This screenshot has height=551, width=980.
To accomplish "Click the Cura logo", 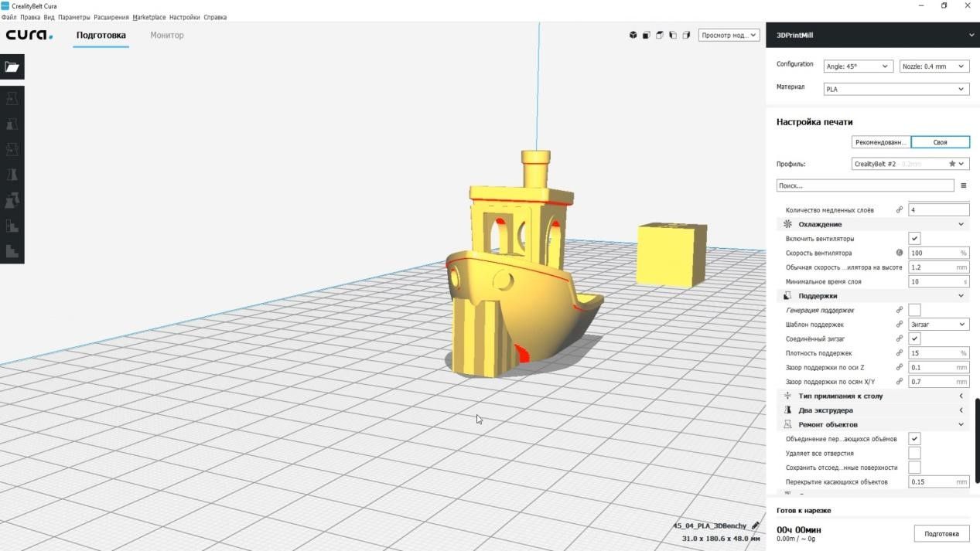I will pyautogui.click(x=29, y=35).
